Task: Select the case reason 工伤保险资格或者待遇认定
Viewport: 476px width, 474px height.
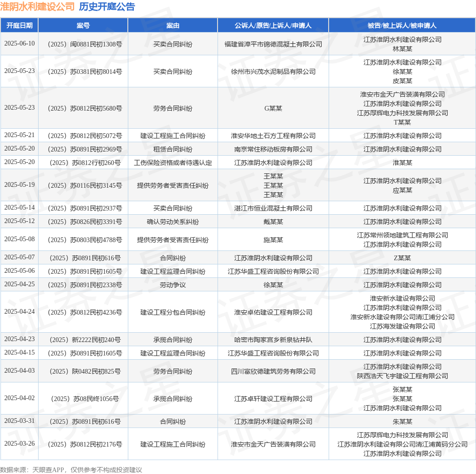Action: point(173,163)
